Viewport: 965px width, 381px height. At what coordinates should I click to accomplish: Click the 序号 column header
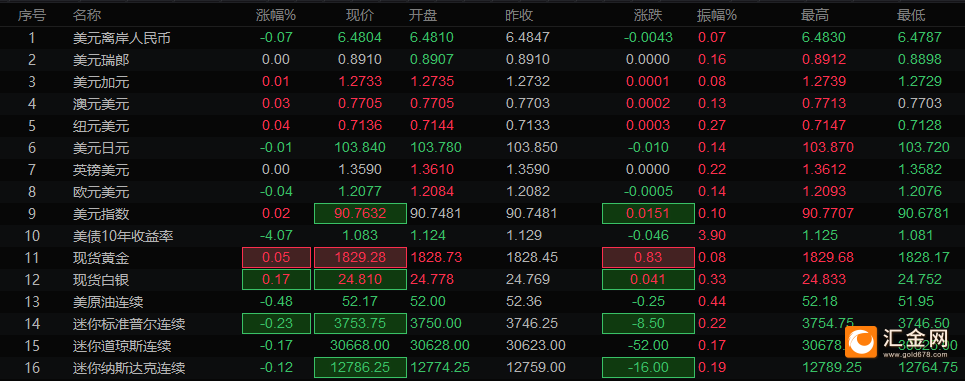(x=31, y=15)
